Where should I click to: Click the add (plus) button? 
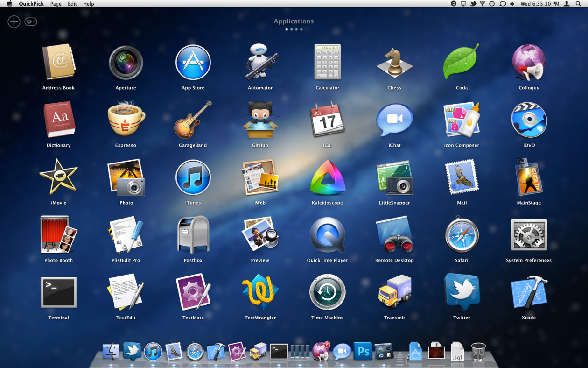(14, 21)
